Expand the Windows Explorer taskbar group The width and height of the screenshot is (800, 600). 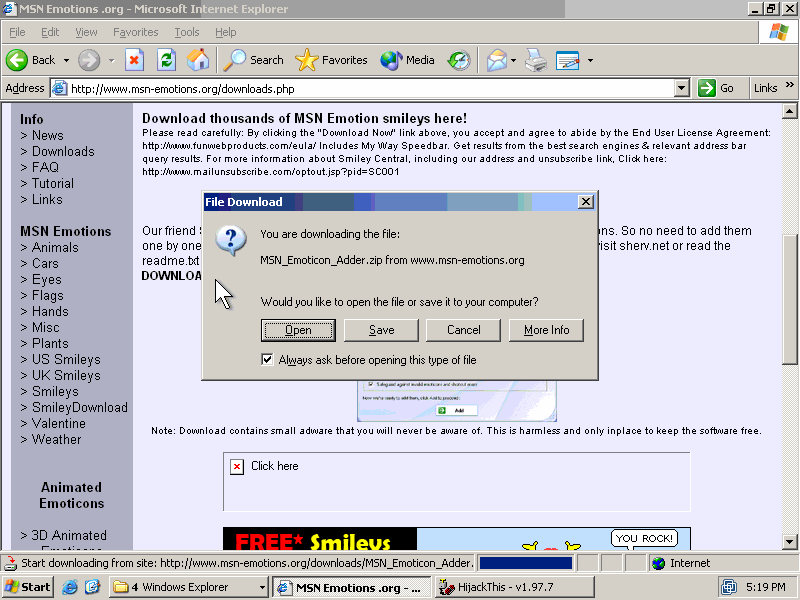[x=262, y=587]
